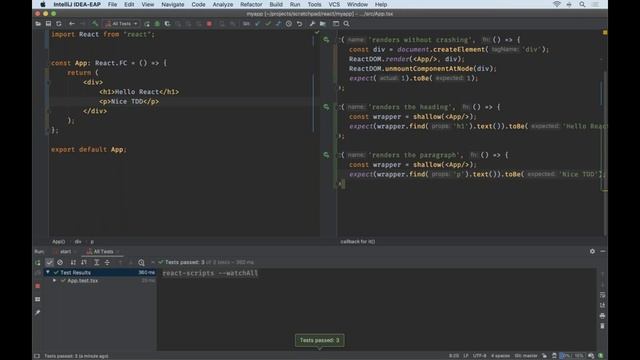640x360 pixels.
Task: Click print icon in console sidebar
Action: pyautogui.click(x=602, y=316)
